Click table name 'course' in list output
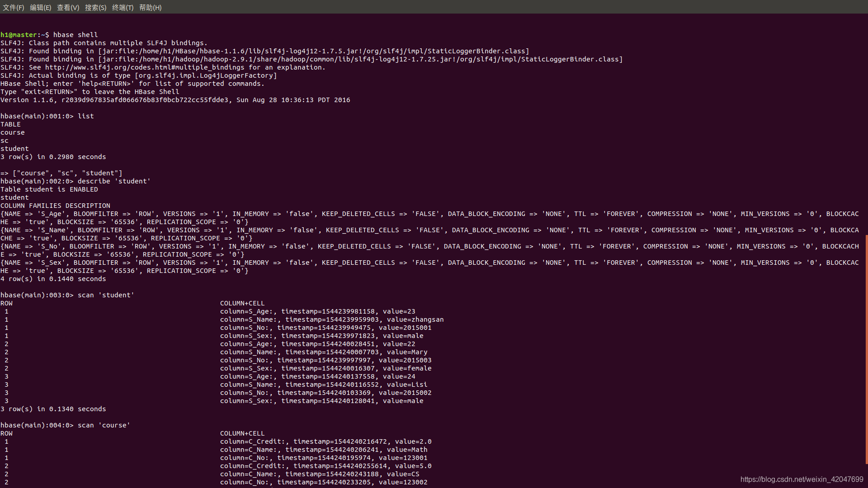The width and height of the screenshot is (868, 488). (13, 132)
